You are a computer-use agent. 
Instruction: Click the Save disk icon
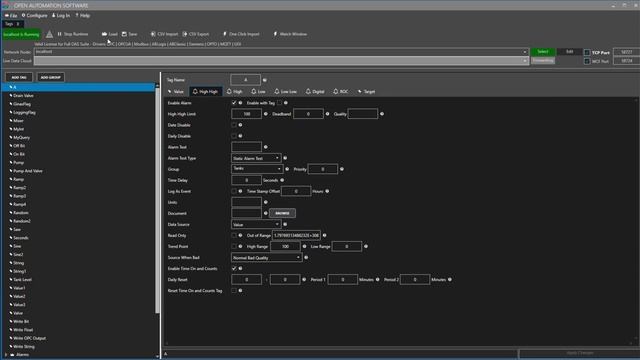tap(124, 34)
